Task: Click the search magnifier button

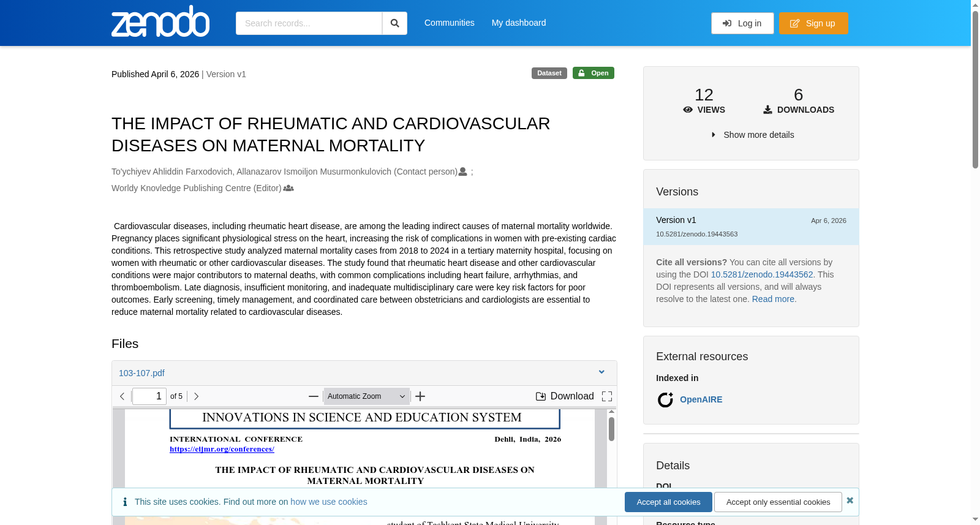Action: [394, 23]
